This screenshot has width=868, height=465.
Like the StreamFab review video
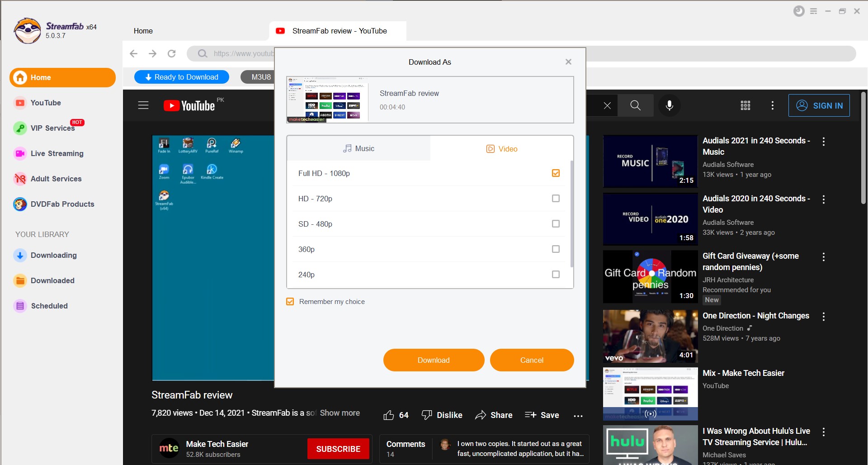[x=396, y=415]
